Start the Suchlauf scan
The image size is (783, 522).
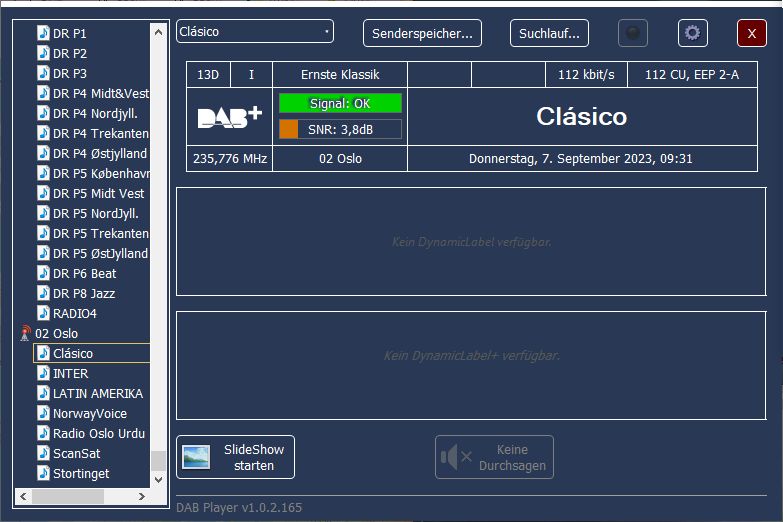coord(549,33)
